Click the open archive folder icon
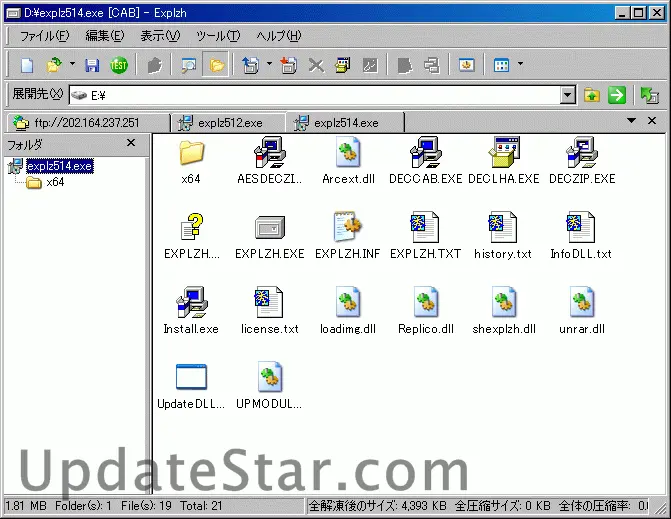 [54, 65]
